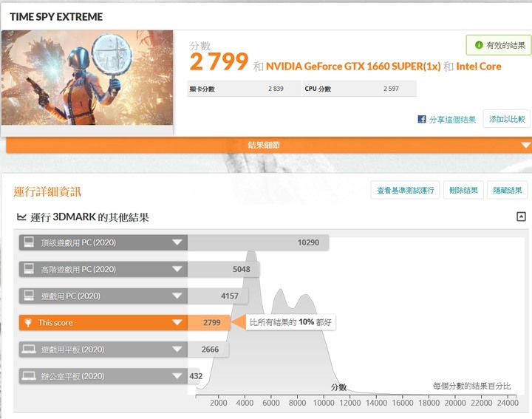
Task: Click the 432 score value
Action: tap(196, 376)
